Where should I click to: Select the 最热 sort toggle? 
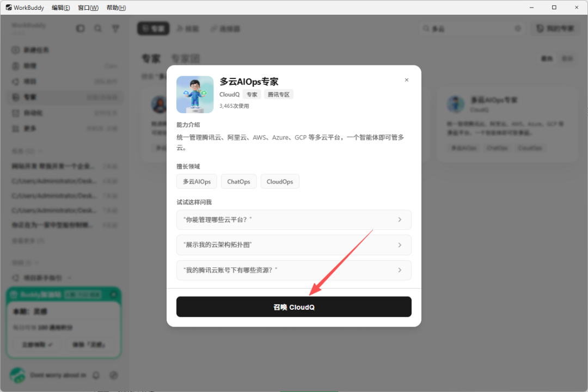pos(547,58)
